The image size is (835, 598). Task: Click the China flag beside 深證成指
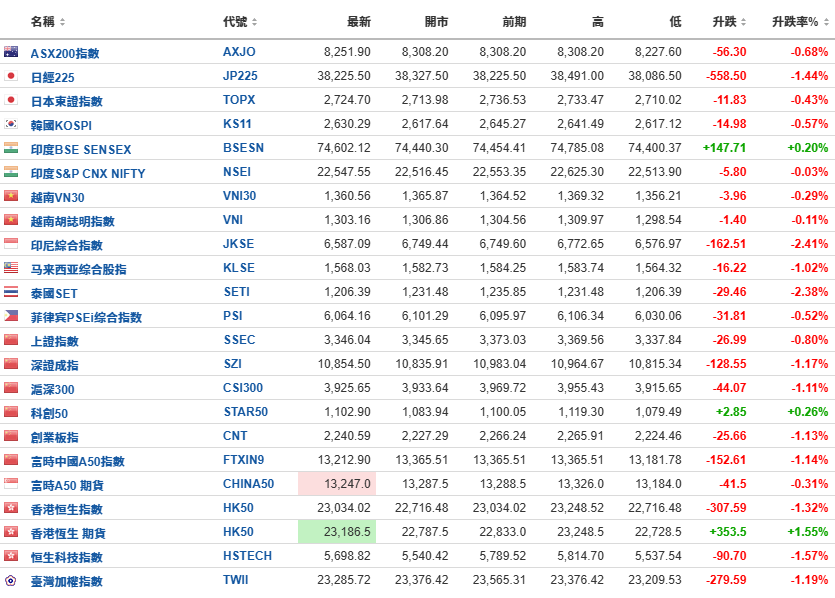(x=11, y=363)
